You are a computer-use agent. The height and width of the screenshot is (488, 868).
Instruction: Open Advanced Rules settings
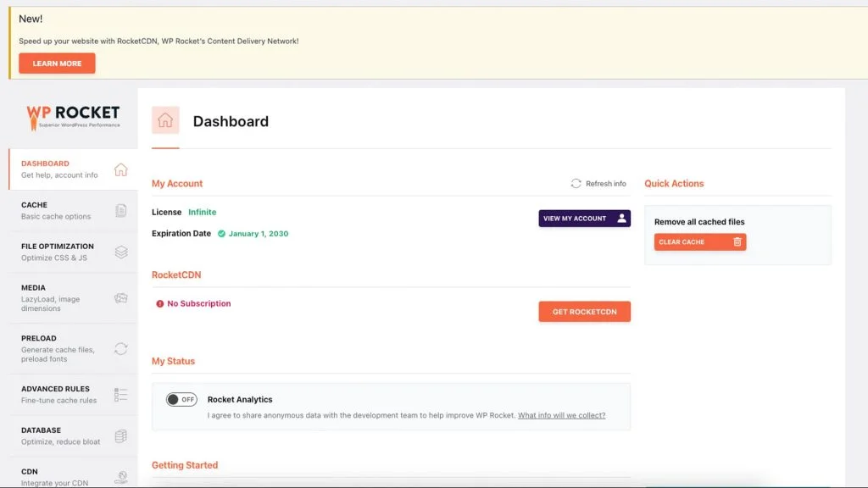click(73, 395)
